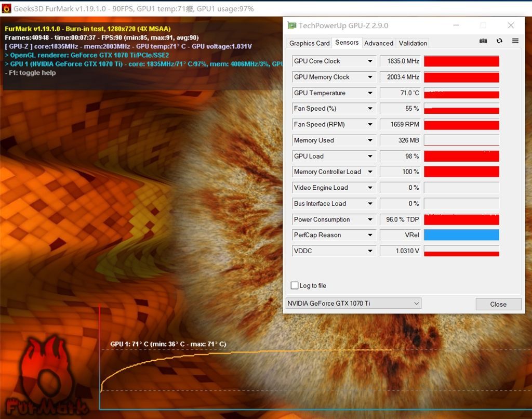This screenshot has width=532, height=419.
Task: Click the Memory Used history graph
Action: (461, 140)
